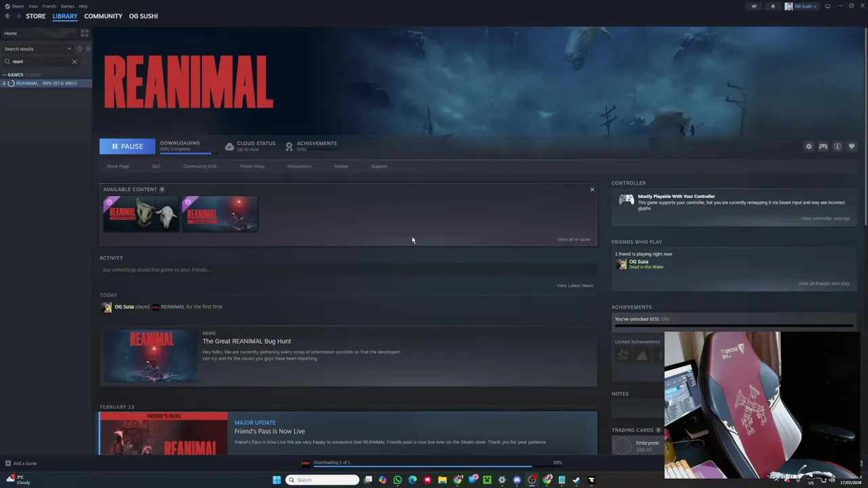Image resolution: width=868 pixels, height=488 pixels.
Task: Open the Help menu
Action: 83,6
